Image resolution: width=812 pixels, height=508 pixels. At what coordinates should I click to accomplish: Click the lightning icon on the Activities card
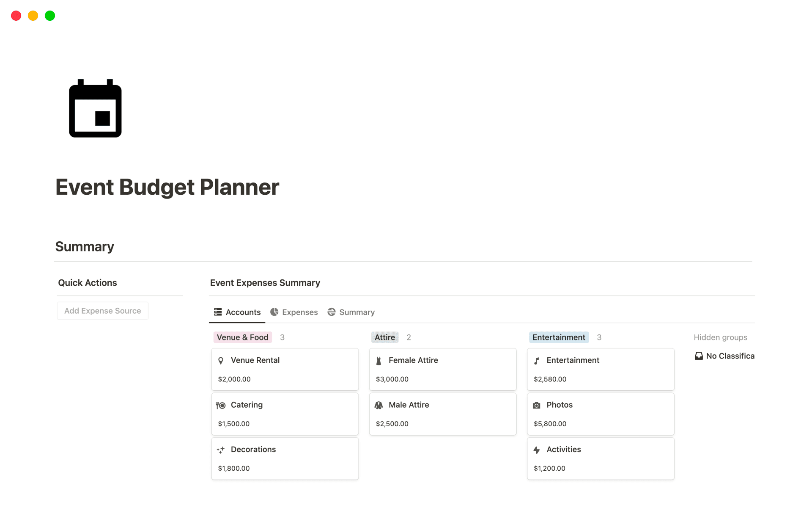(x=536, y=450)
